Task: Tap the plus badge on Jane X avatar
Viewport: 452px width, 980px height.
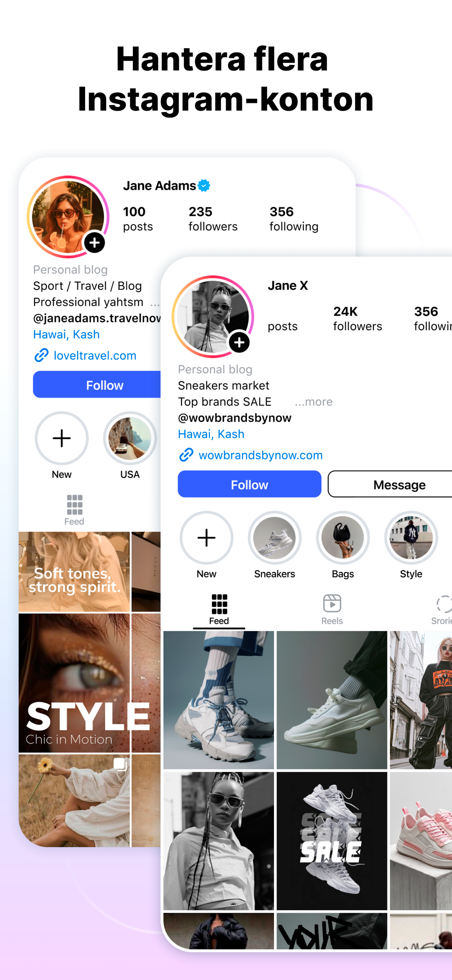Action: tap(239, 342)
